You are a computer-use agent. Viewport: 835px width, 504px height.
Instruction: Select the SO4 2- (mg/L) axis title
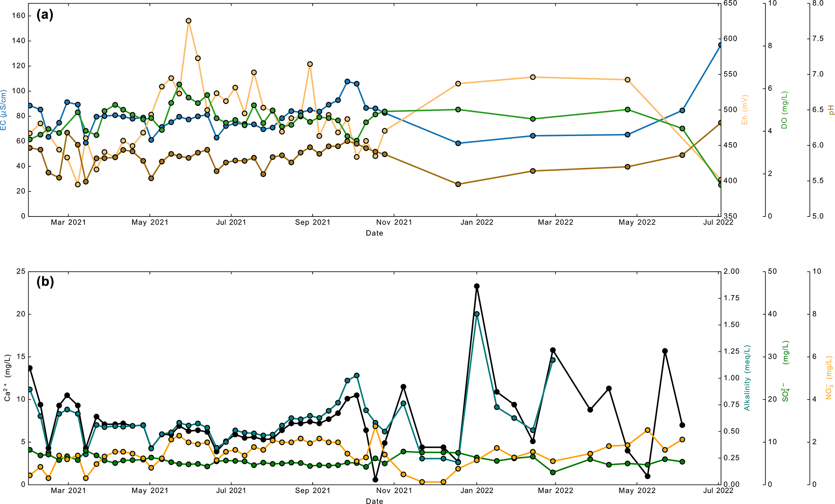point(786,372)
